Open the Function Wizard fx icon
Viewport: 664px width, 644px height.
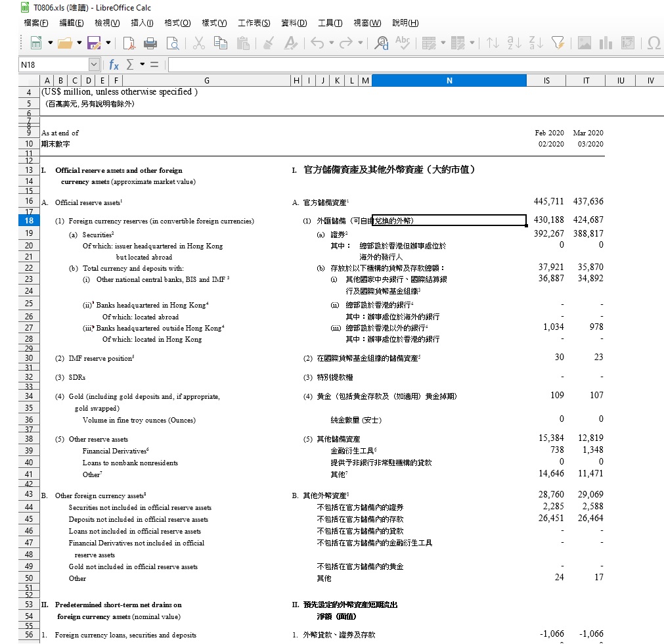click(x=114, y=64)
